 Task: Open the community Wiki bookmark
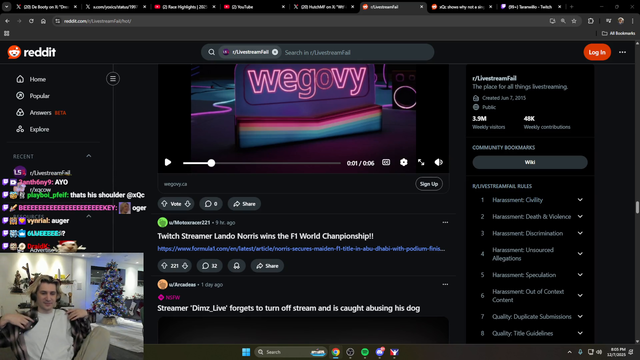530,162
